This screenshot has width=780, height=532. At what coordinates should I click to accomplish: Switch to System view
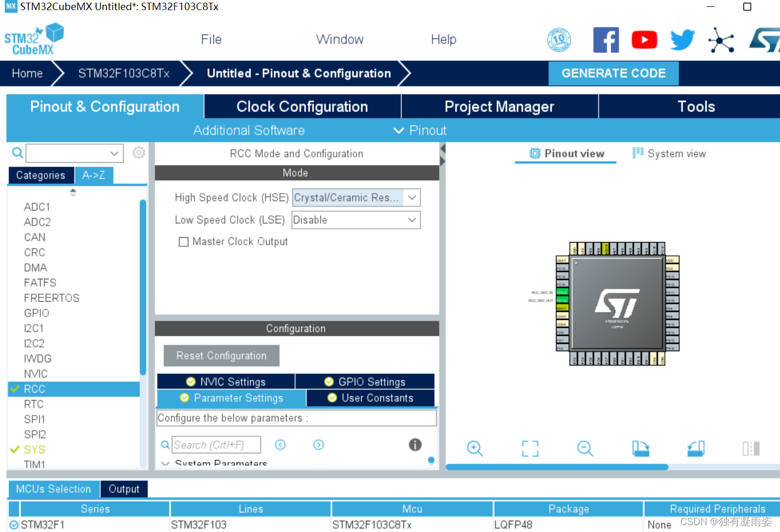[x=669, y=153]
